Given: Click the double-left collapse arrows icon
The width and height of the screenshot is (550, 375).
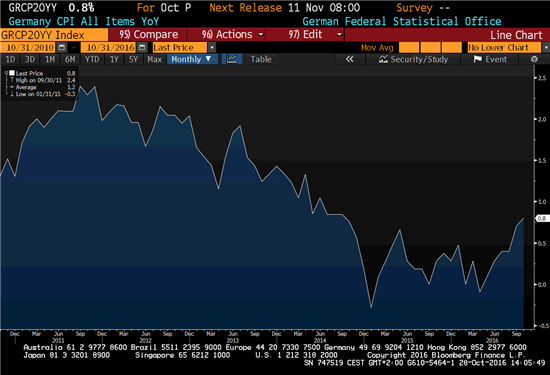Looking at the screenshot, I should pyautogui.click(x=350, y=59).
